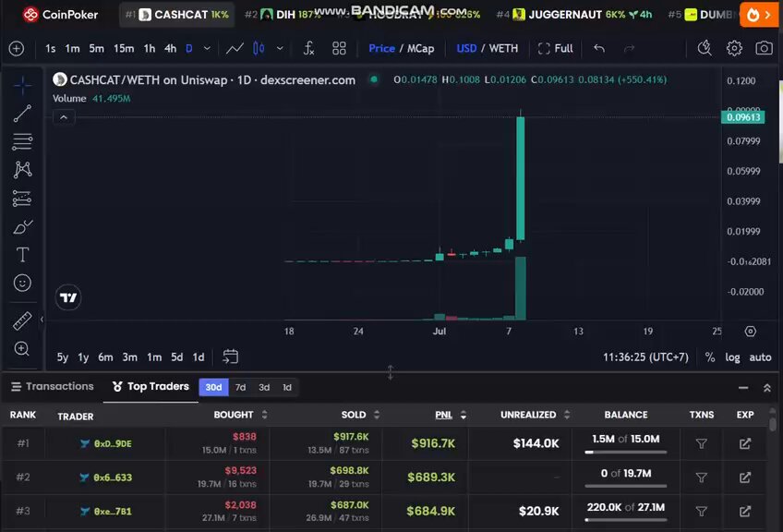Set the chart range to 5y
The image size is (783, 532).
point(63,357)
